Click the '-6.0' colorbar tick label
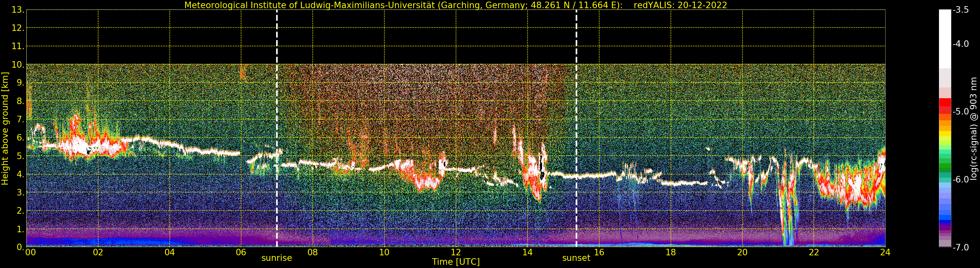980x268 pixels. click(x=960, y=180)
